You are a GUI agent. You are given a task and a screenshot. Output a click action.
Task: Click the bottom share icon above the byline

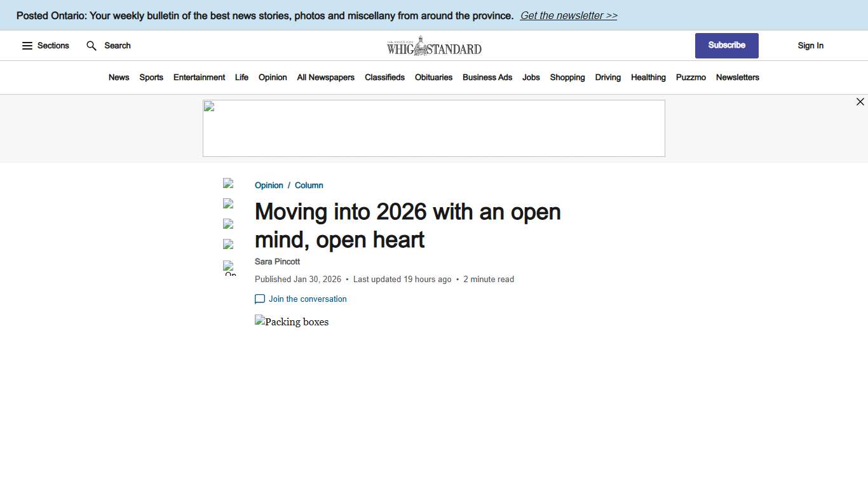coord(229,245)
